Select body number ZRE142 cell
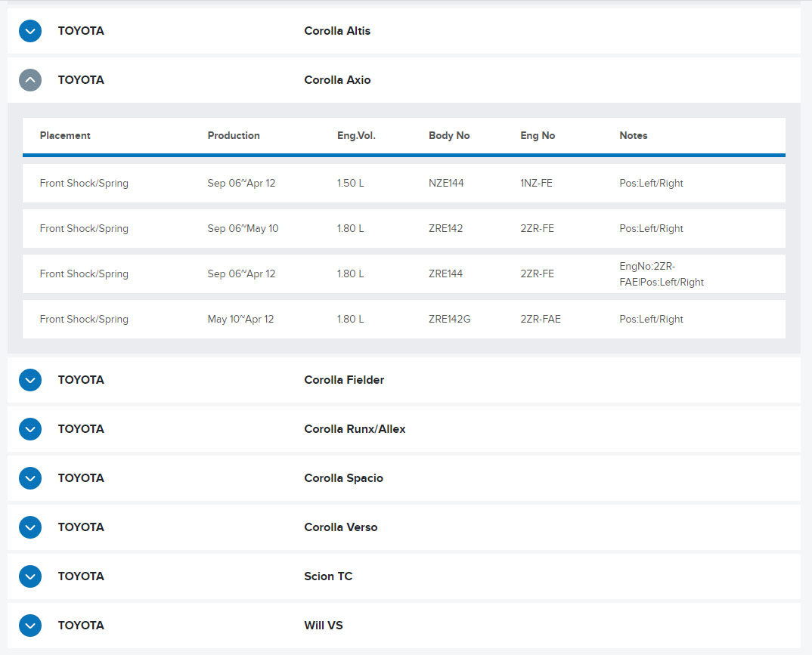 (x=445, y=229)
